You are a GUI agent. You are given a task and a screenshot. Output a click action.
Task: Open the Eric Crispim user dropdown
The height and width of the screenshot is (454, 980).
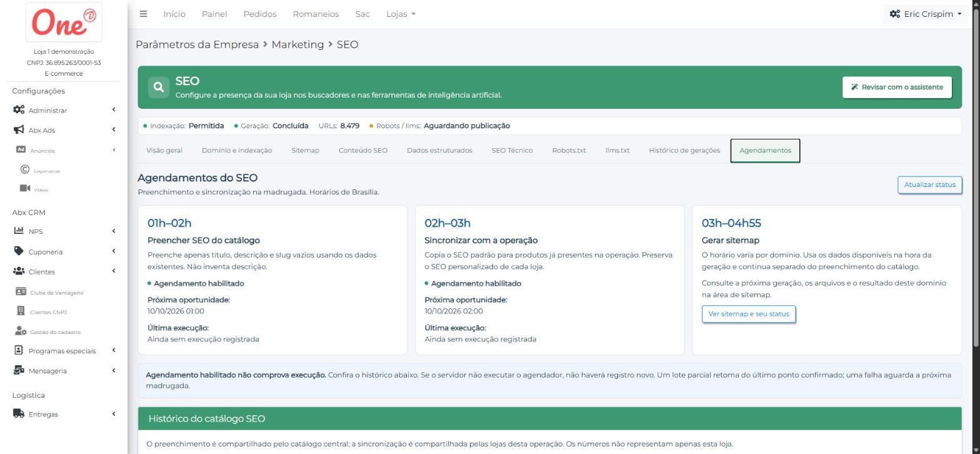[926, 14]
